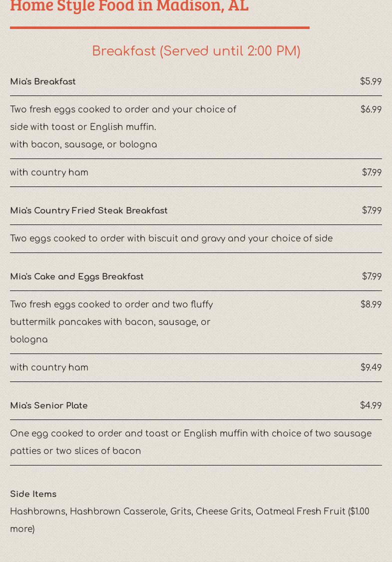Click the biscuit and gravy description text
Viewport: 392px width, 562px height.
pyautogui.click(x=171, y=238)
